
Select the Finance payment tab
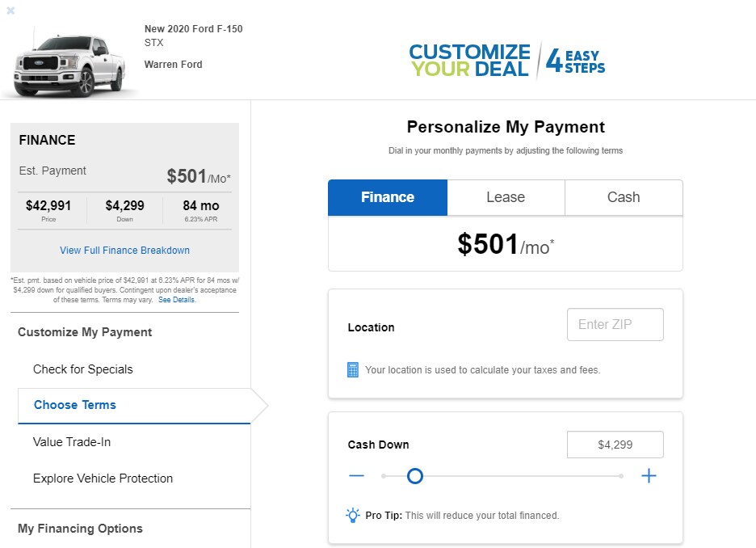(x=388, y=197)
